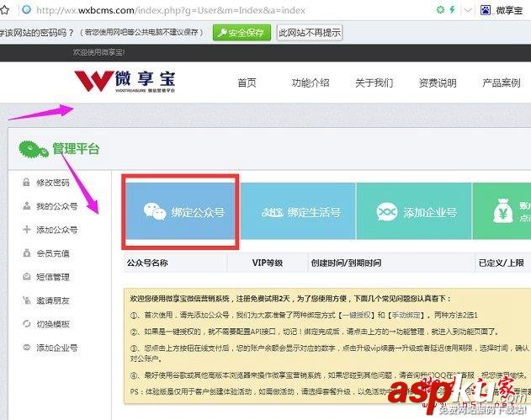Click the 绑定公众号 tile label
The width and height of the screenshot is (531, 420).
(198, 213)
